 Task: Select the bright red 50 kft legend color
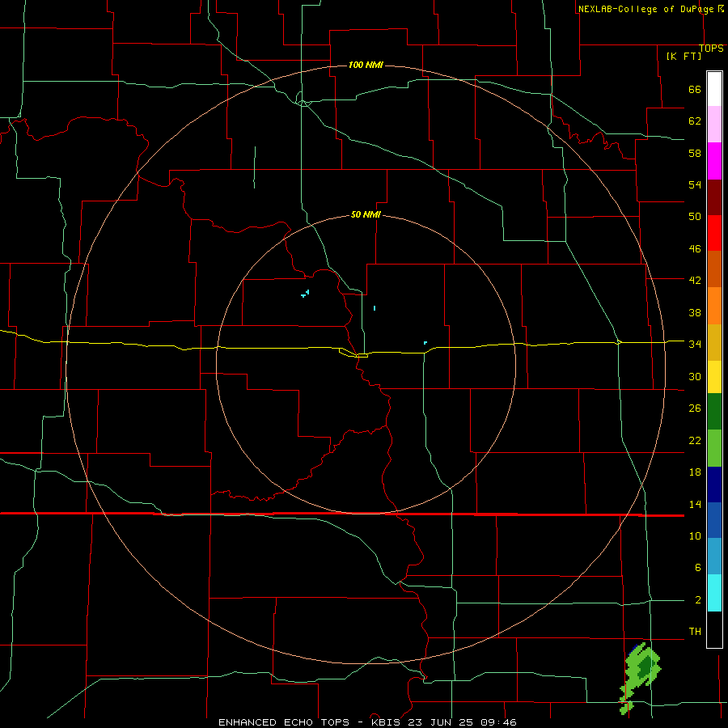click(714, 233)
